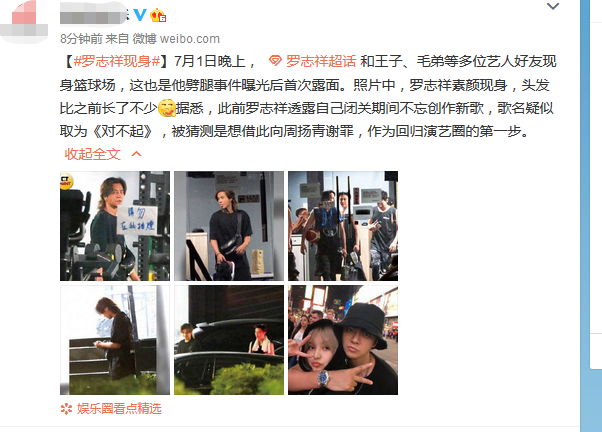Click the 娱乐圈看点精选 flower icon

click(66, 409)
